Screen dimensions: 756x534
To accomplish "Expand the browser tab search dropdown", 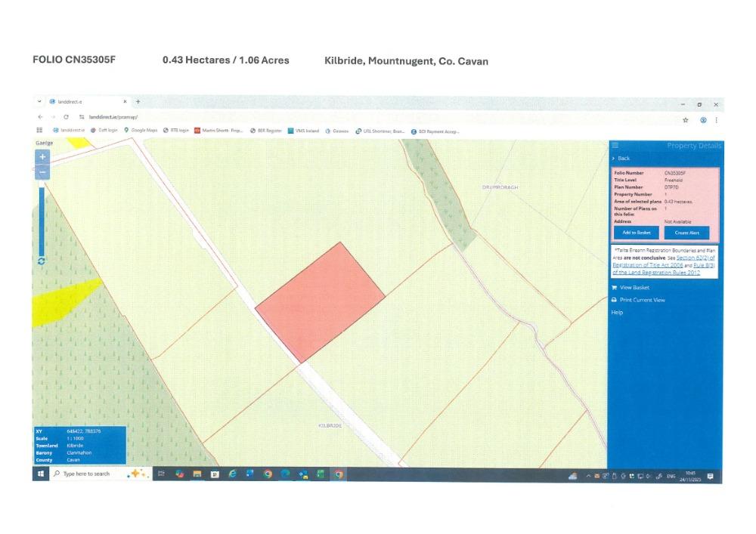I will tap(39, 101).
